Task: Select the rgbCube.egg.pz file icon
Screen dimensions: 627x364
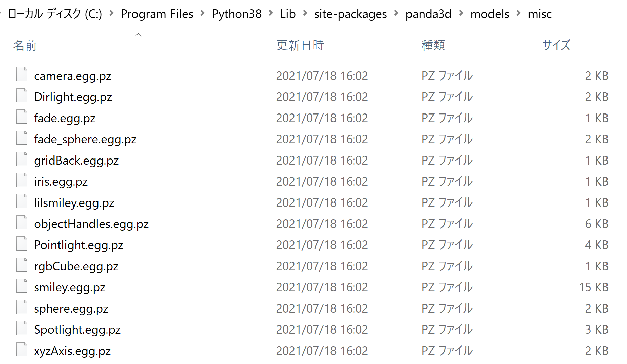Action: coord(22,265)
